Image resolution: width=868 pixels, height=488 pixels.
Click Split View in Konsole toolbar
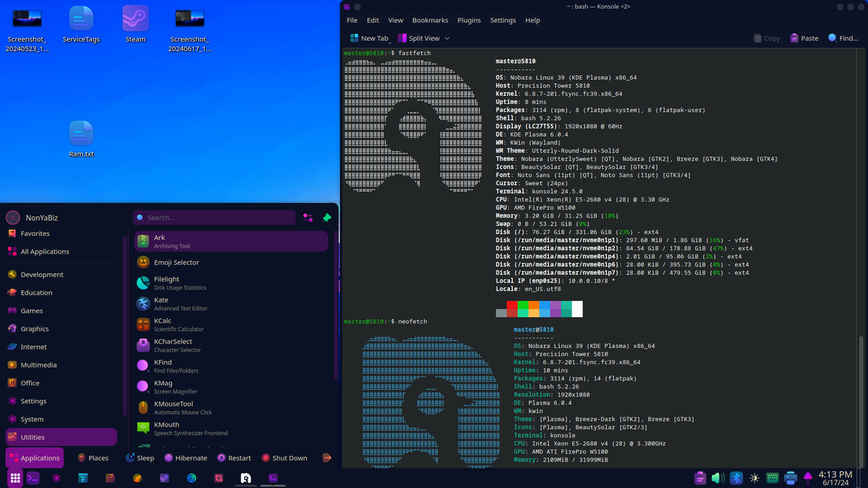tap(419, 39)
